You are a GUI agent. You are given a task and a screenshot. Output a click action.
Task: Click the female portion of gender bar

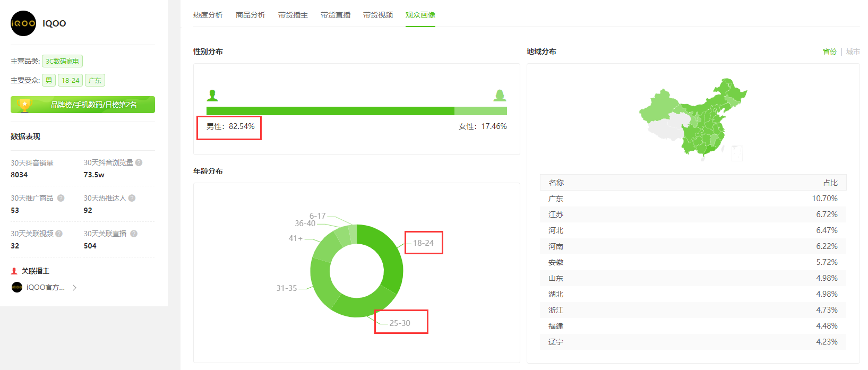[480, 111]
